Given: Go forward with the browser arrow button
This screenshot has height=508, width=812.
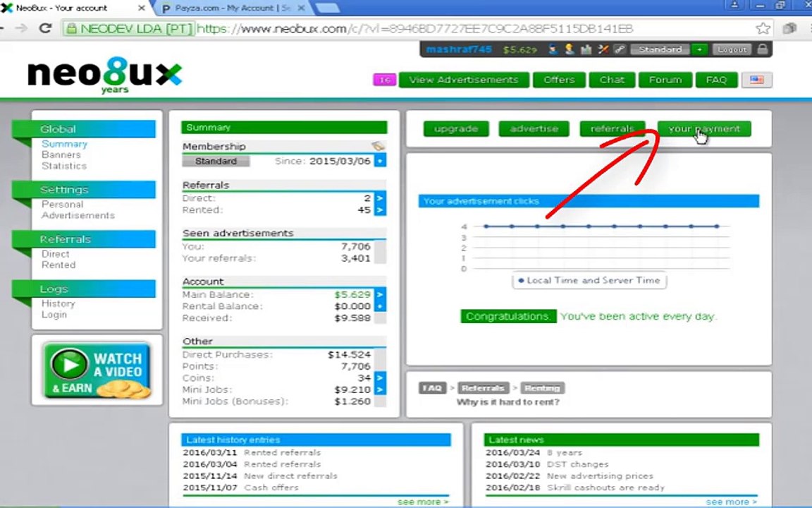Looking at the screenshot, I should [22, 28].
